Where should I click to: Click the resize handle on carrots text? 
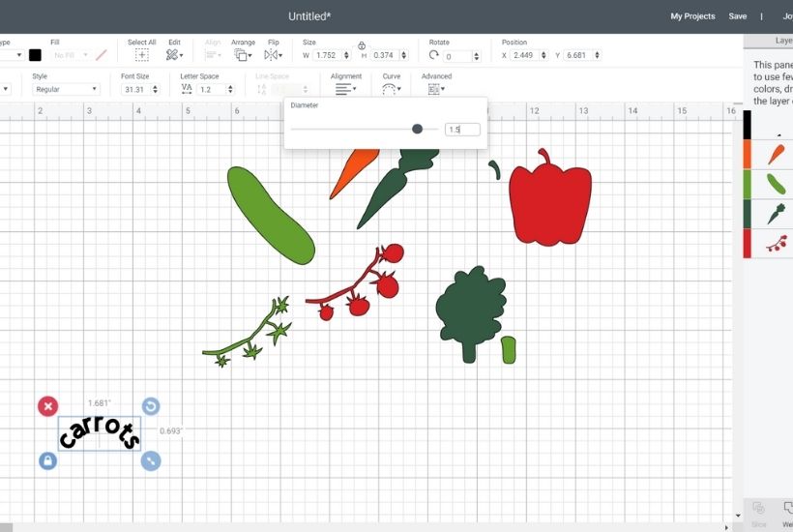pyautogui.click(x=151, y=460)
